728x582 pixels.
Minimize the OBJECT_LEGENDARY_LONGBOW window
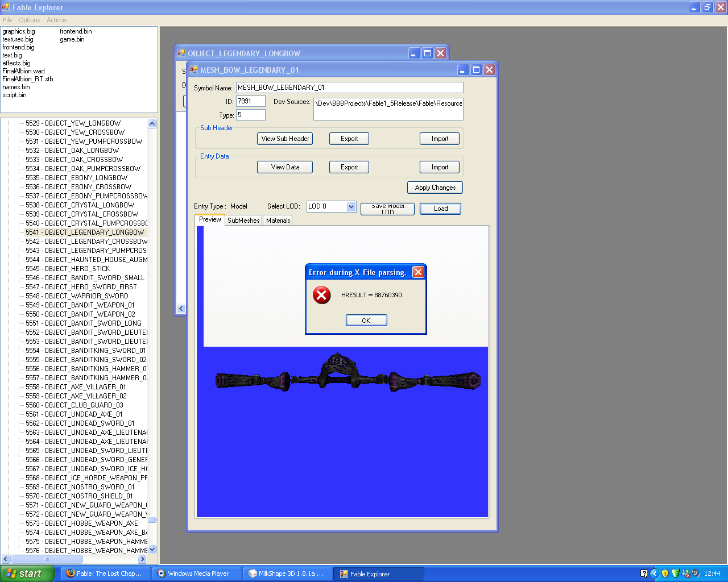414,53
